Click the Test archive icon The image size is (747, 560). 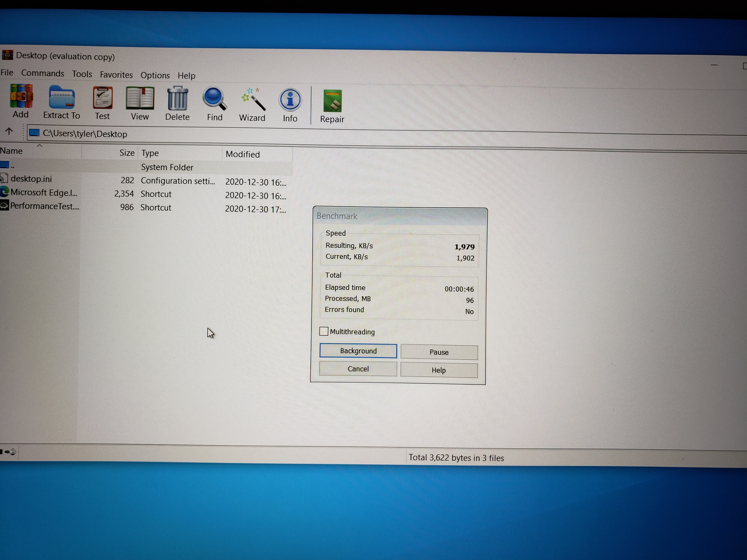[102, 98]
